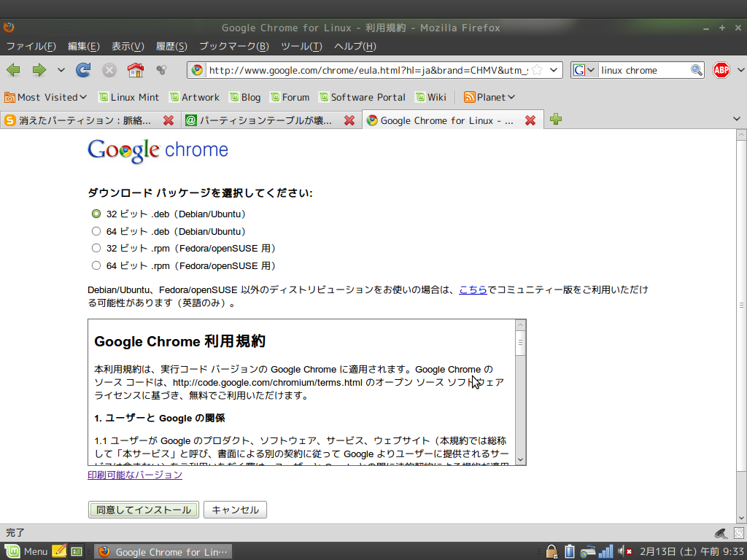Open the Most Visited bookmarks dropdown
The width and height of the screenshot is (747, 560).
46,97
